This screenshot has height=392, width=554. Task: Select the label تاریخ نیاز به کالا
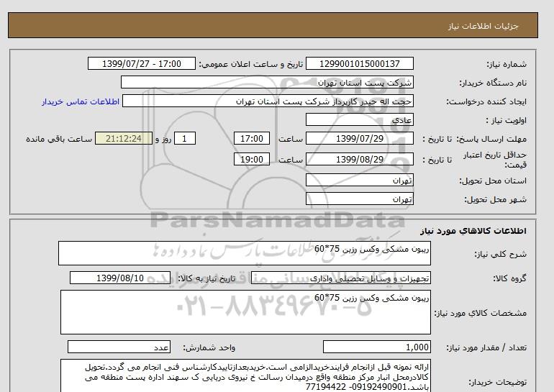click(x=206, y=278)
